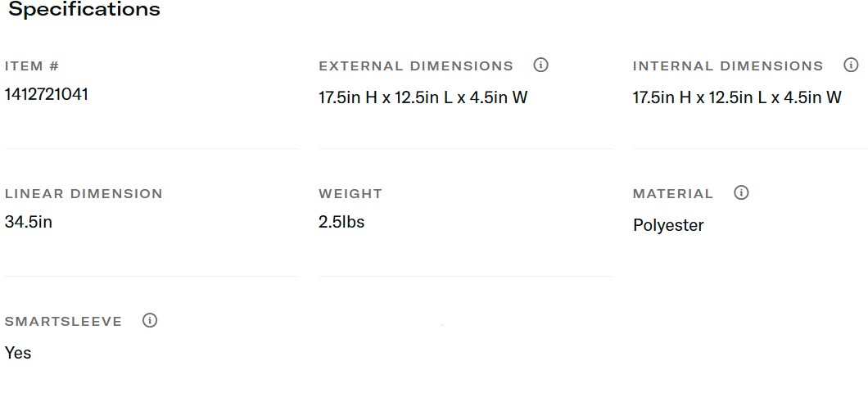Click the INTERNAL DIMENSIONS label text

click(728, 66)
